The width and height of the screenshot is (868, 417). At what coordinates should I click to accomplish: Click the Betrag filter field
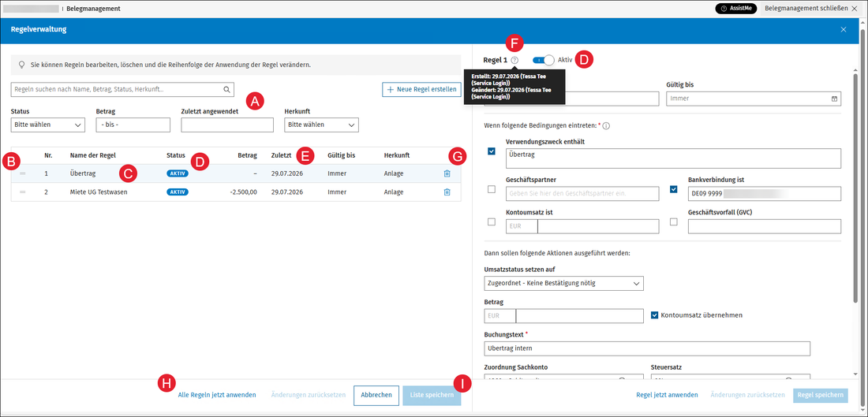coord(133,125)
